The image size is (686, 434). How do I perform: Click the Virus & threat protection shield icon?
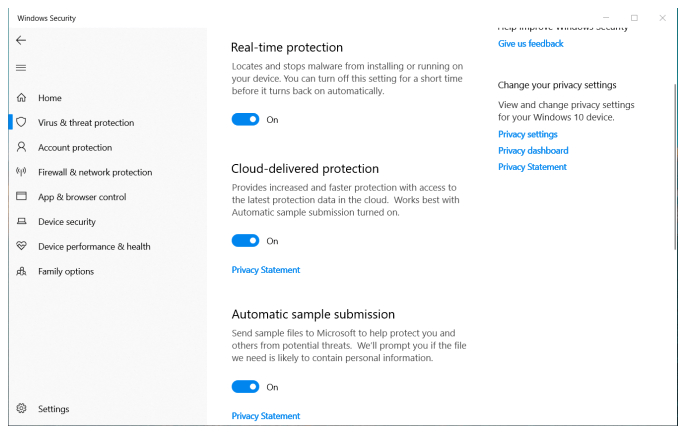click(x=21, y=122)
